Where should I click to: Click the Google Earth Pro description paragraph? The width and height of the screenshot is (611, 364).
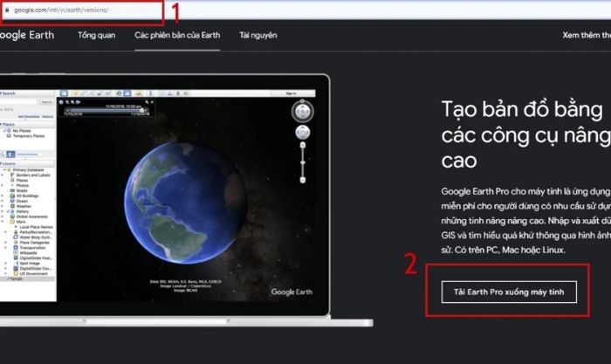(526, 221)
